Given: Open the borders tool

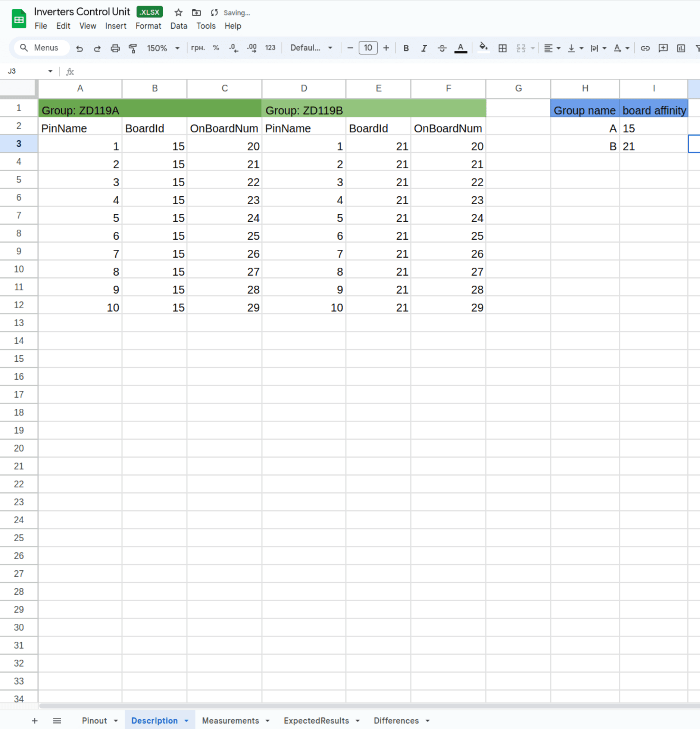Looking at the screenshot, I should coord(503,48).
